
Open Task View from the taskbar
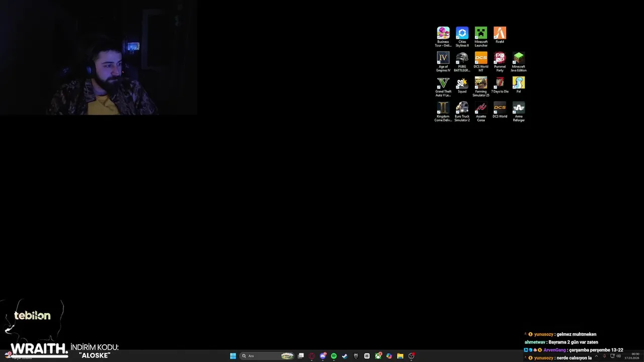click(301, 356)
